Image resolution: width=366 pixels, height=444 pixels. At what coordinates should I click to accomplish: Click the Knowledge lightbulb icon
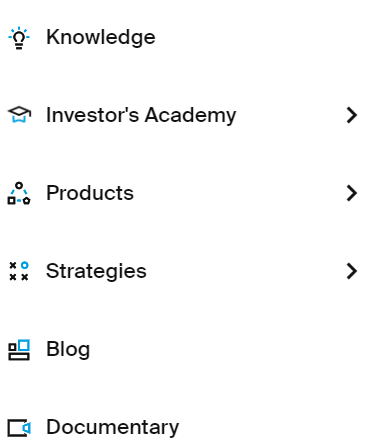click(x=19, y=38)
